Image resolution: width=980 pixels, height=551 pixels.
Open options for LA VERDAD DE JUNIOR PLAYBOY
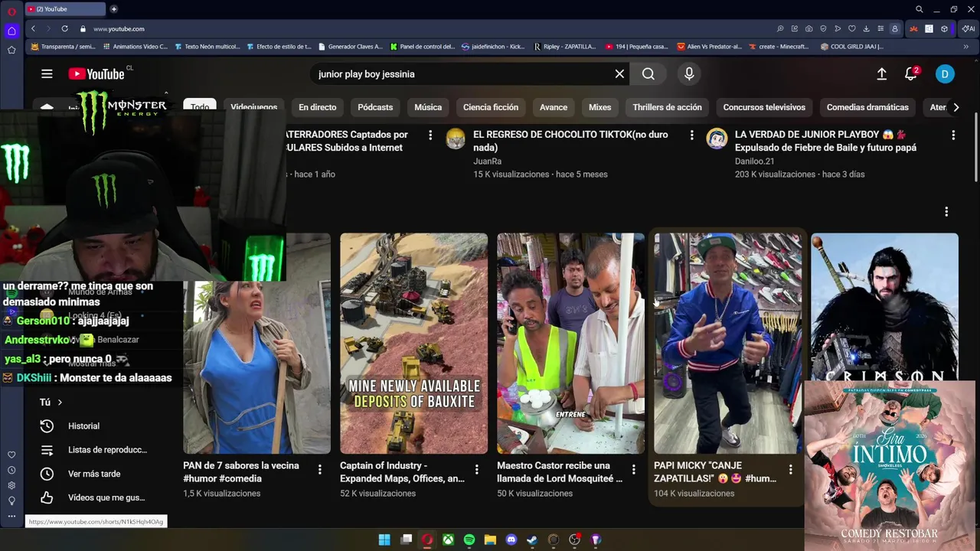953,135
